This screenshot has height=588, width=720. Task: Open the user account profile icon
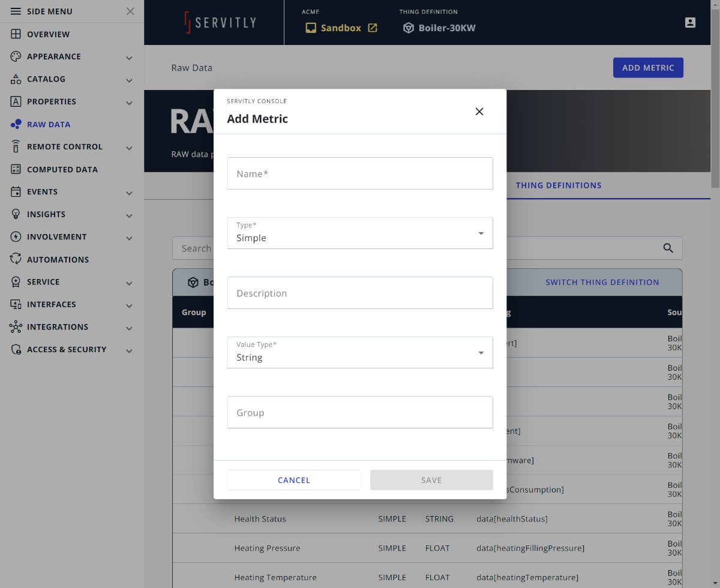[690, 23]
